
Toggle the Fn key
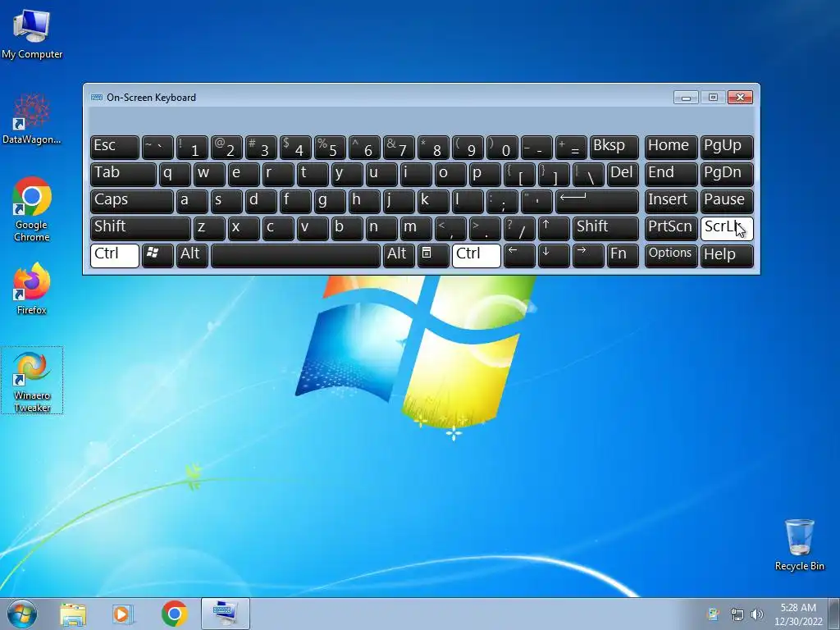tap(623, 255)
